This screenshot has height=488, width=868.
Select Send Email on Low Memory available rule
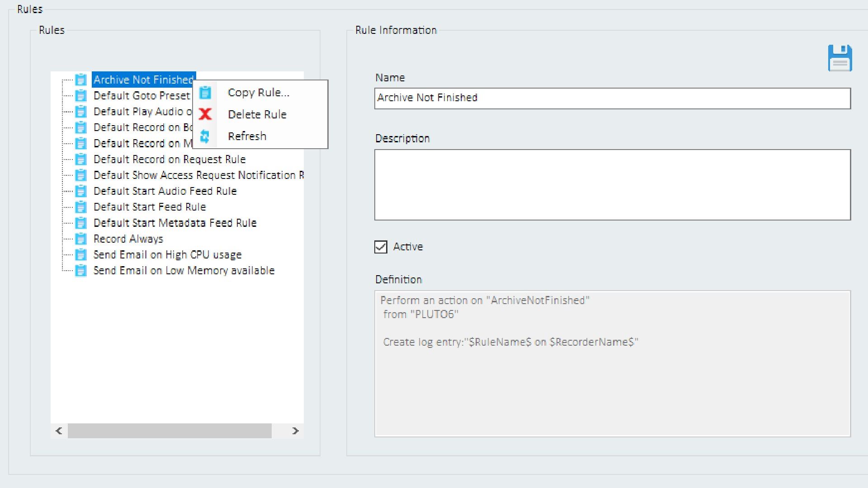coord(184,271)
